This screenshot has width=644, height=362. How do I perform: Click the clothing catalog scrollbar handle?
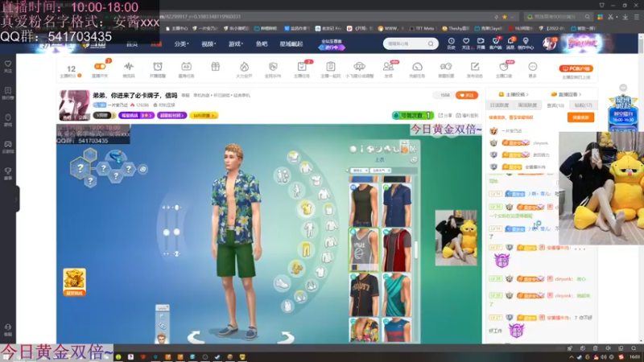pos(416,250)
